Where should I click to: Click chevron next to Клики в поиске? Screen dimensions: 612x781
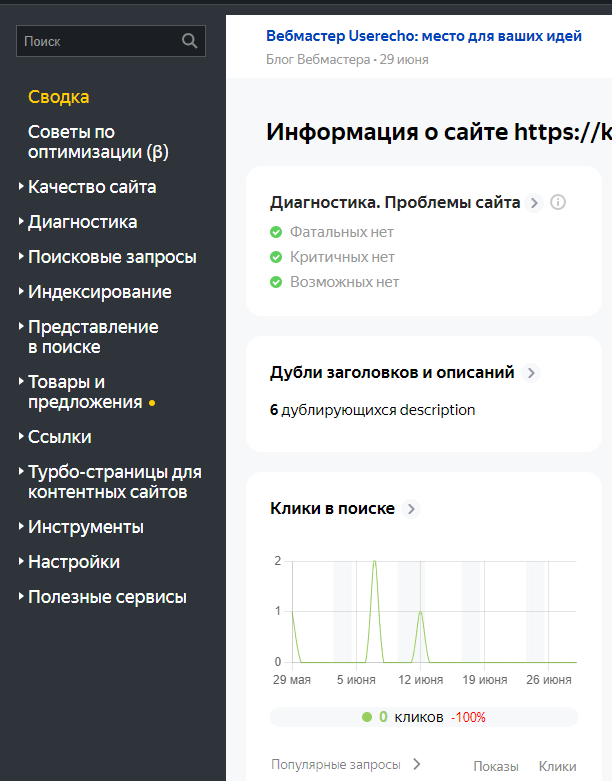(x=411, y=509)
